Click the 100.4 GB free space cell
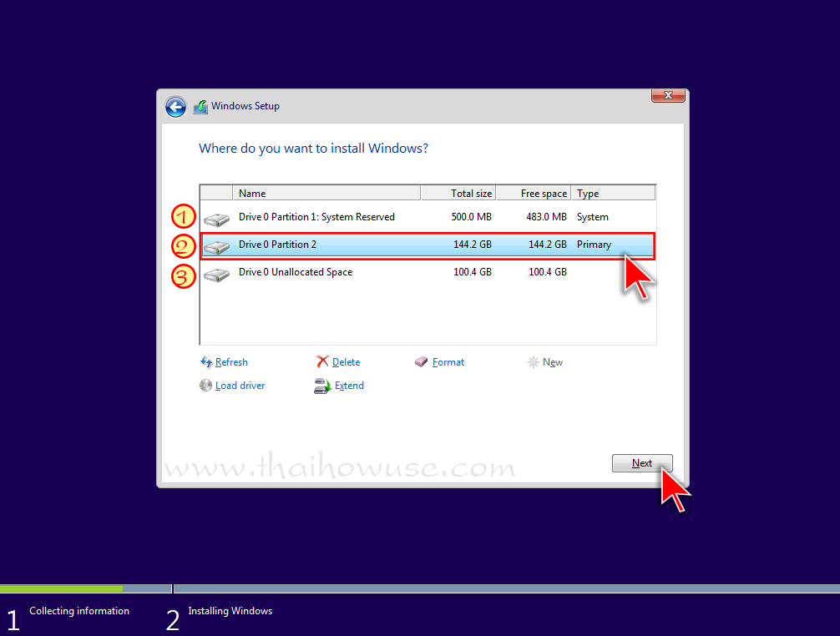Screen dimensions: 840x636 pyautogui.click(x=548, y=272)
